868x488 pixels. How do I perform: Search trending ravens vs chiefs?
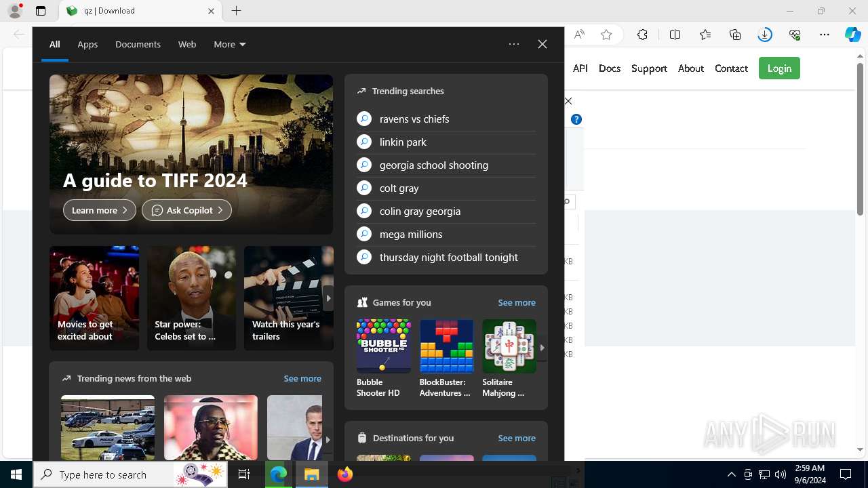[446, 119]
